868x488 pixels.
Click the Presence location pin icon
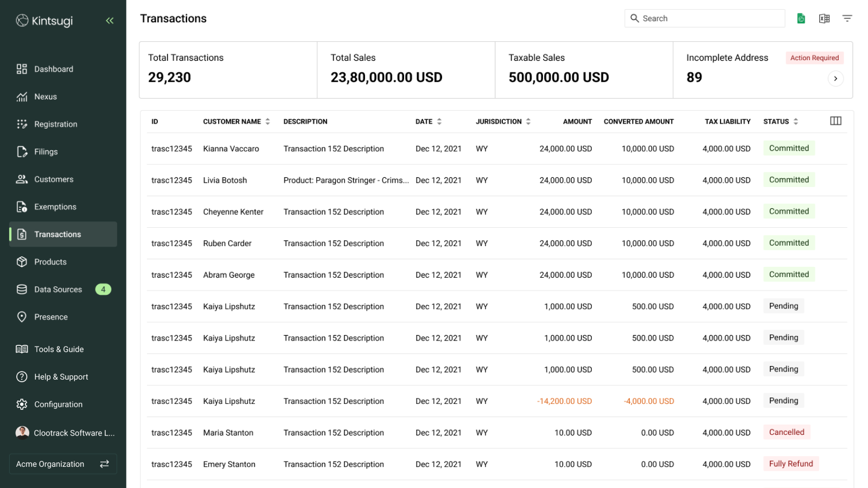(22, 317)
